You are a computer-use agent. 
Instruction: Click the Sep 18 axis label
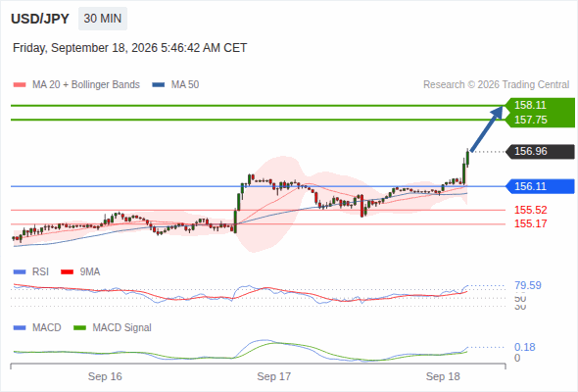pyautogui.click(x=443, y=376)
